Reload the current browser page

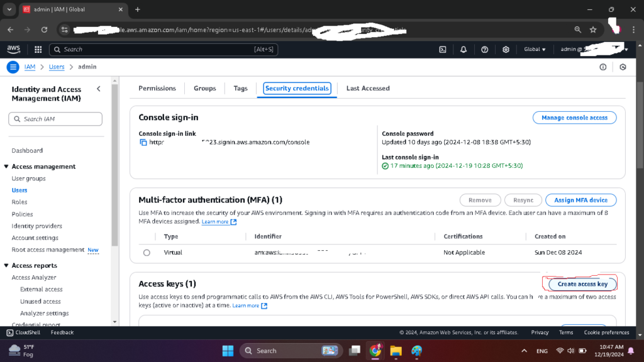(x=45, y=30)
